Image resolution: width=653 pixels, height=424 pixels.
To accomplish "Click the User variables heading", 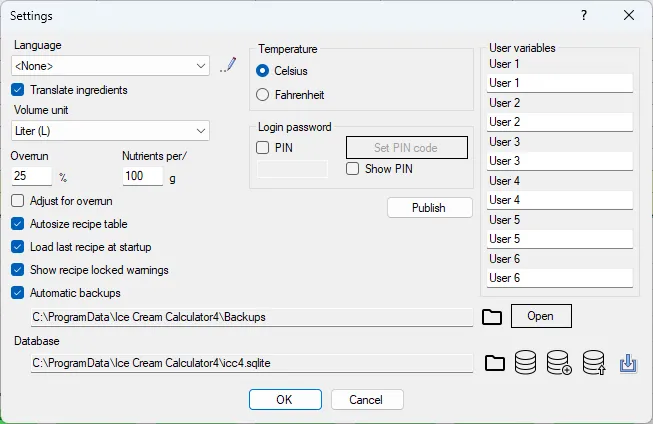I will coord(522,48).
